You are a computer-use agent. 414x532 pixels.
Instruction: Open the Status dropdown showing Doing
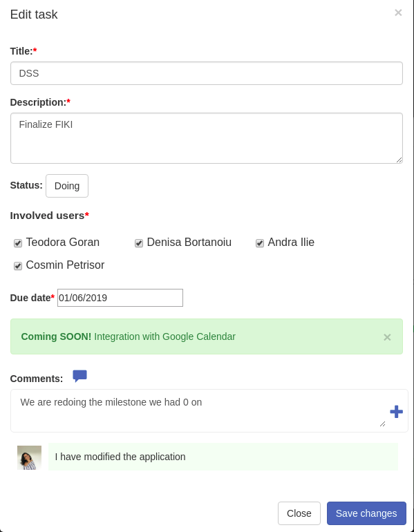[x=67, y=186]
